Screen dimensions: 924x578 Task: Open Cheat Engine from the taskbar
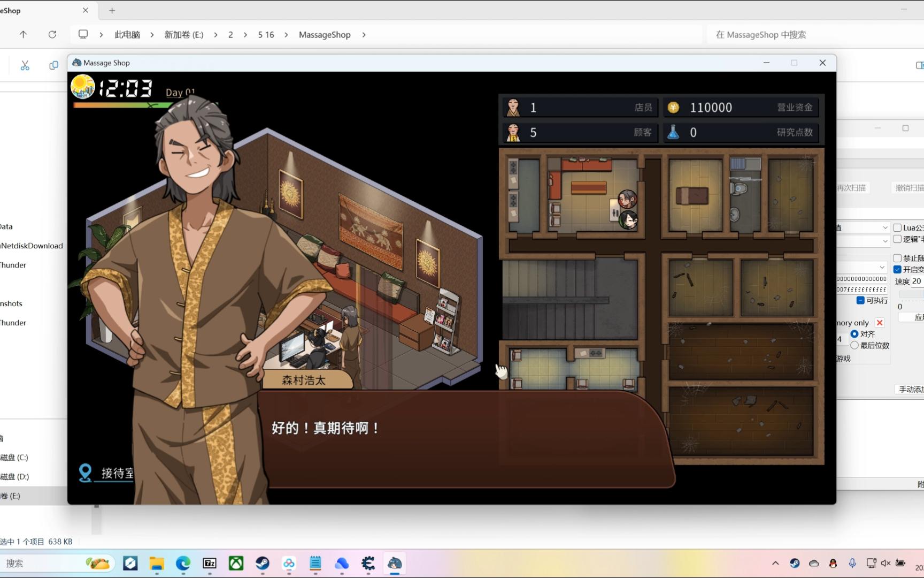[368, 563]
